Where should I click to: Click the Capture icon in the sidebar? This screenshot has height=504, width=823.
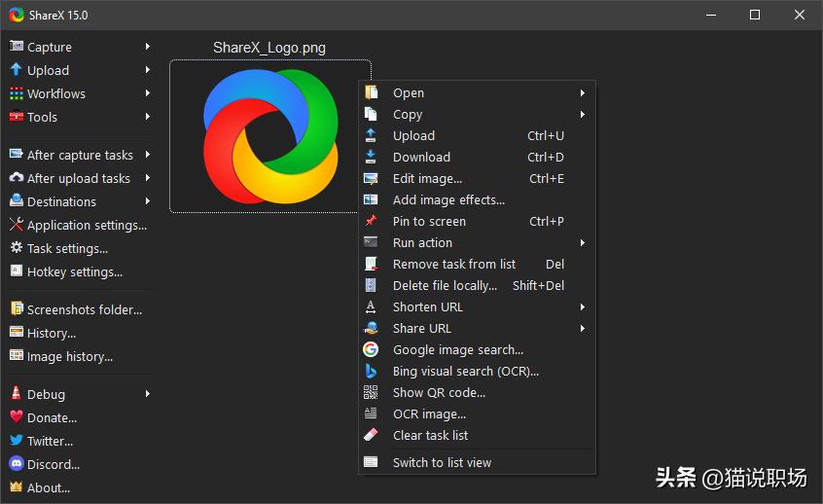pyautogui.click(x=17, y=47)
